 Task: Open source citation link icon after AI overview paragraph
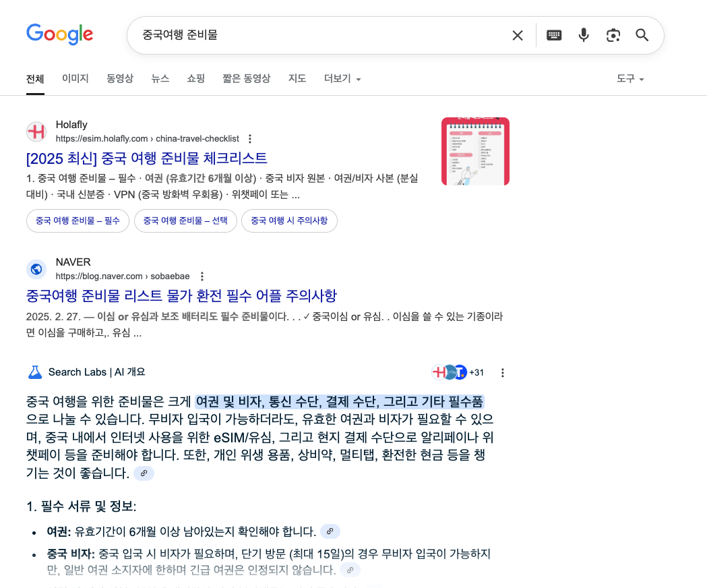pyautogui.click(x=144, y=473)
